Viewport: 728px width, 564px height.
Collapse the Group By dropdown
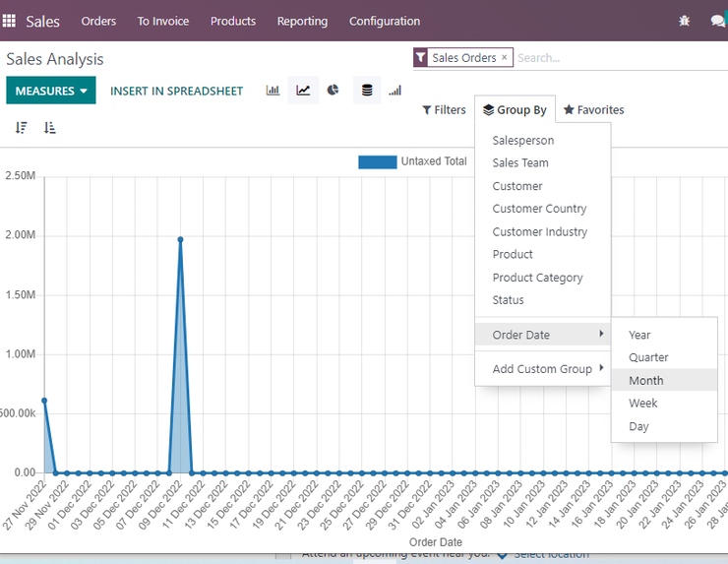[x=515, y=110]
